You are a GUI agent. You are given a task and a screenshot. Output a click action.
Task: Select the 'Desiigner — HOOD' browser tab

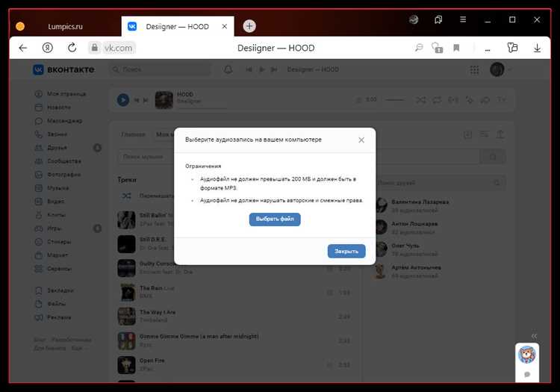[x=177, y=26]
